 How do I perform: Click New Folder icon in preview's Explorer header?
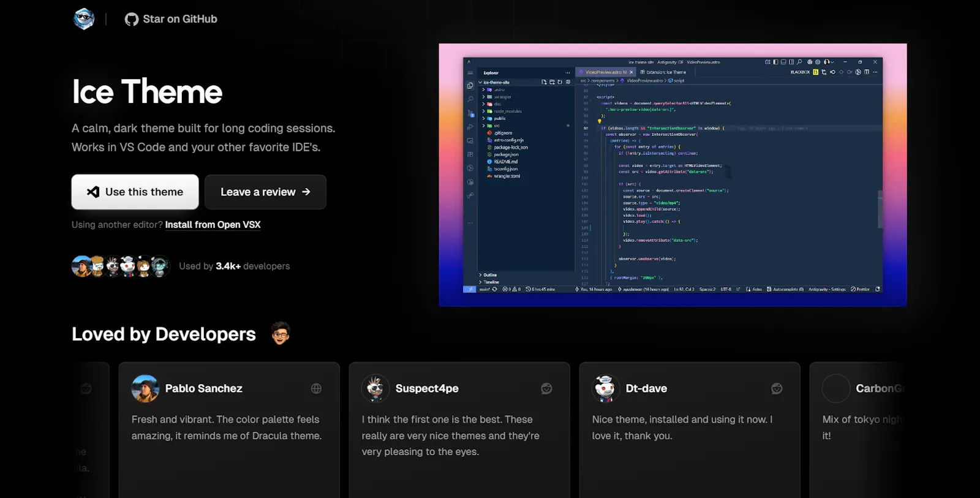552,81
